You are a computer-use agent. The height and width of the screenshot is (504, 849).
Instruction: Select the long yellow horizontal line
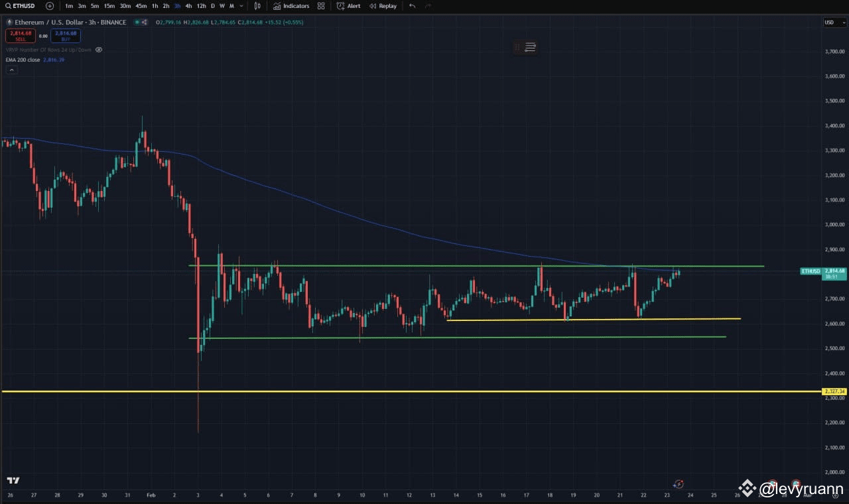(411, 391)
